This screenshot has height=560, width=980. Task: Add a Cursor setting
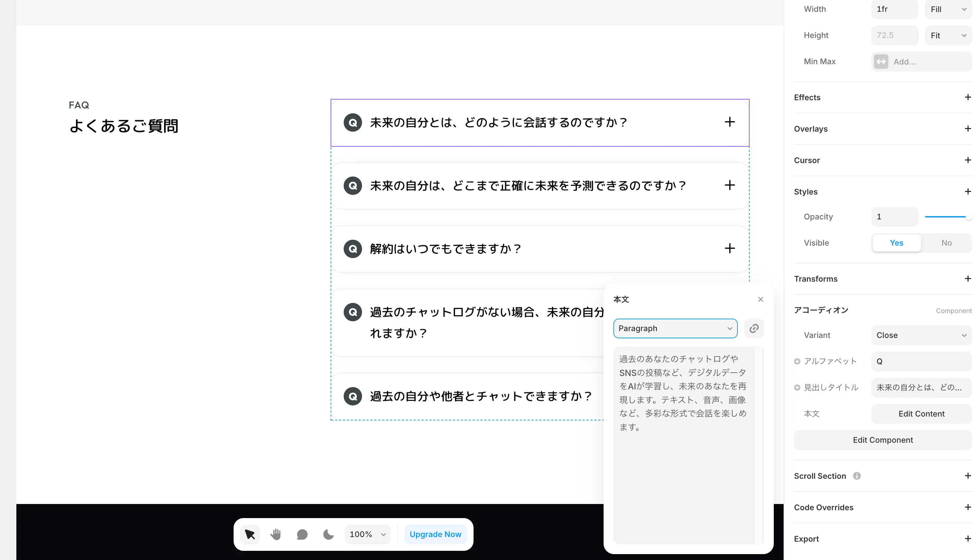click(968, 160)
